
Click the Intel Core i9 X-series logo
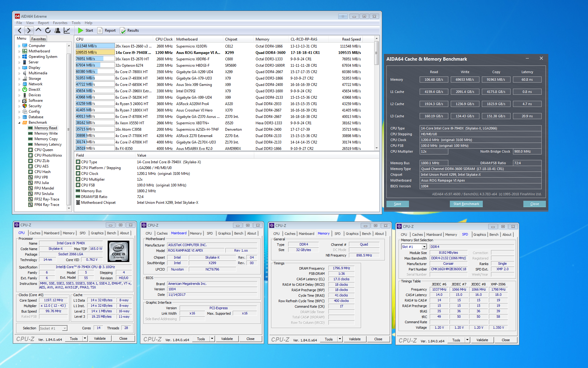point(119,251)
